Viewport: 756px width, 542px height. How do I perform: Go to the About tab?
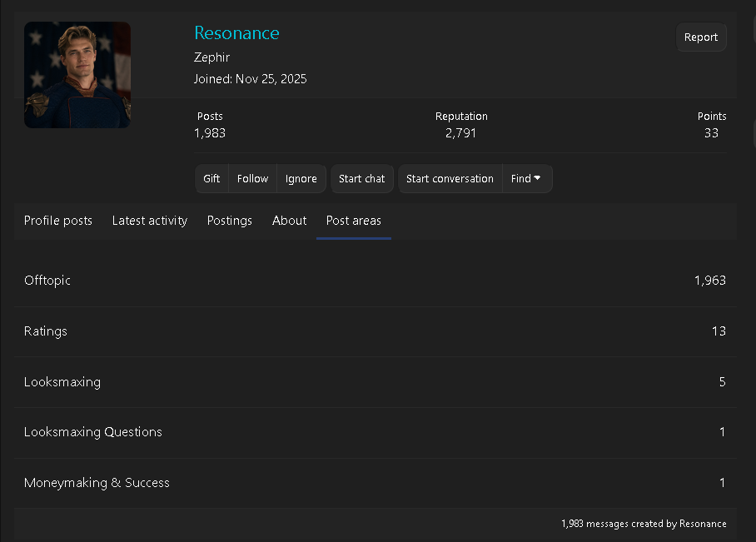[289, 221]
